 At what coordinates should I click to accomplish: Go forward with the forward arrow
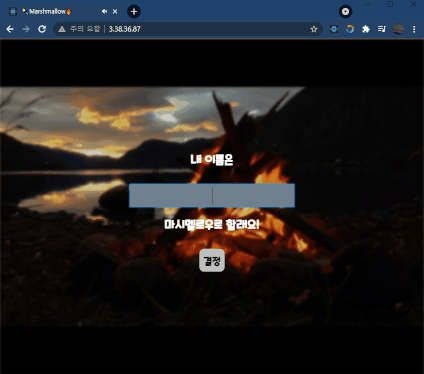[x=26, y=29]
